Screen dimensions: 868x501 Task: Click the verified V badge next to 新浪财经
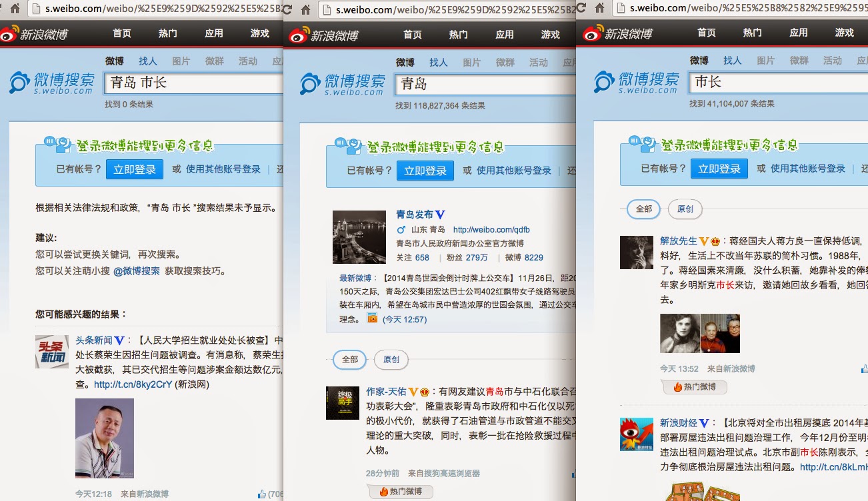tap(704, 423)
